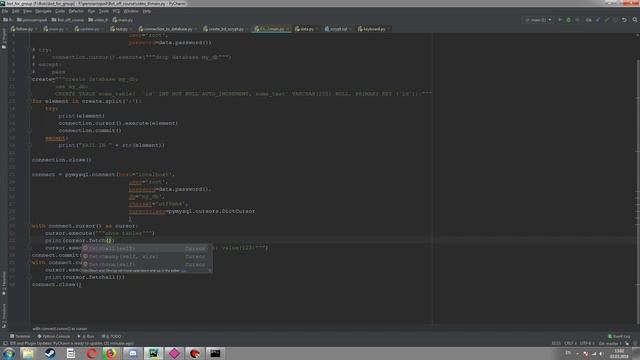Switch to the data.py editor tab
The height and width of the screenshot is (360, 640).
coord(307,29)
